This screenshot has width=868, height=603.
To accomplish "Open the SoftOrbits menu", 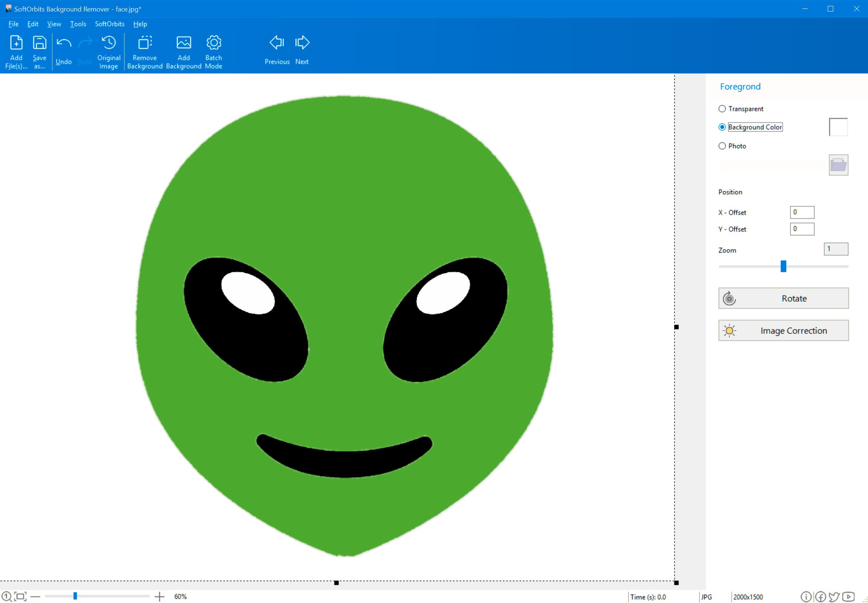I will [109, 24].
